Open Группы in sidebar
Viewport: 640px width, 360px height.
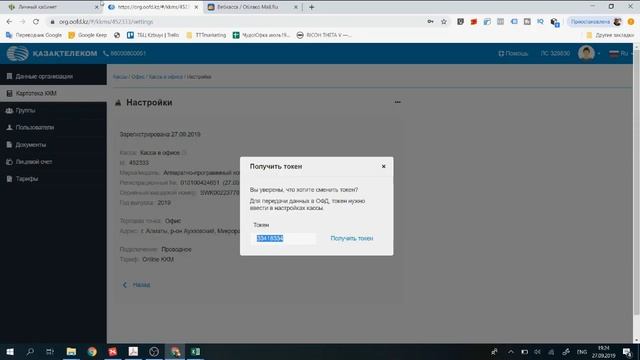pos(53,111)
